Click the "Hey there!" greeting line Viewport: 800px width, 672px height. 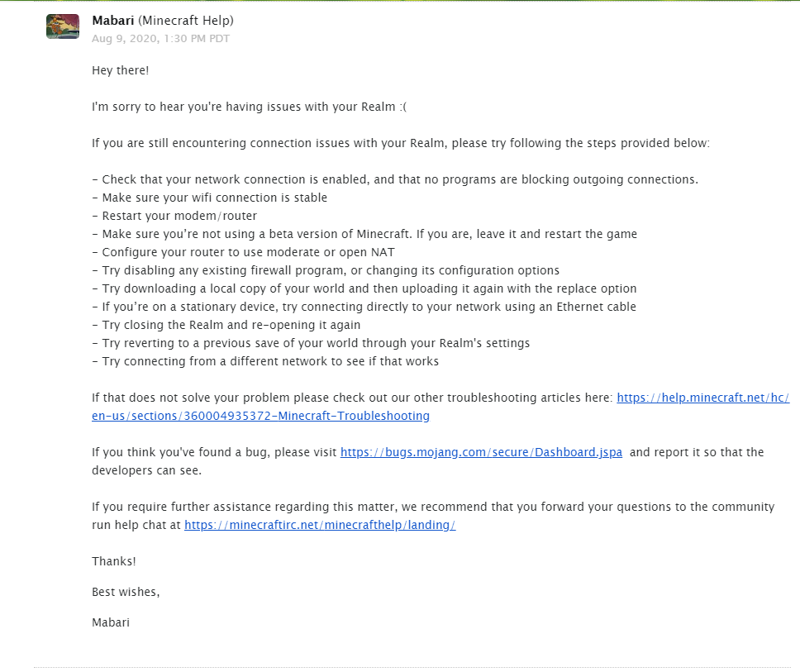(x=121, y=70)
